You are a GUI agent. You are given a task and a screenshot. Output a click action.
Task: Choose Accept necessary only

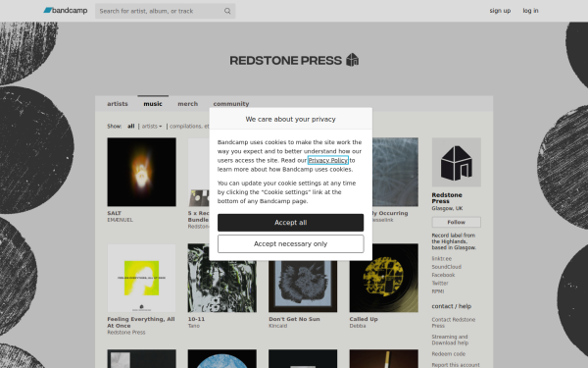click(291, 243)
